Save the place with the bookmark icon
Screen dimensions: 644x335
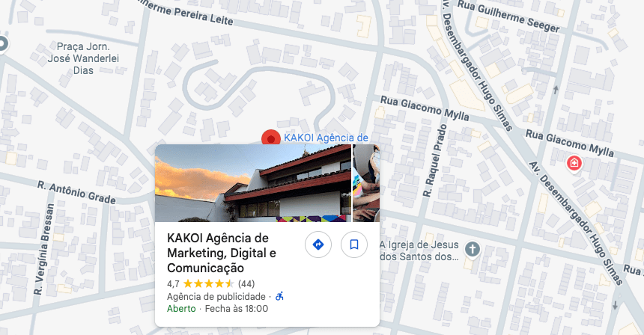click(x=354, y=245)
